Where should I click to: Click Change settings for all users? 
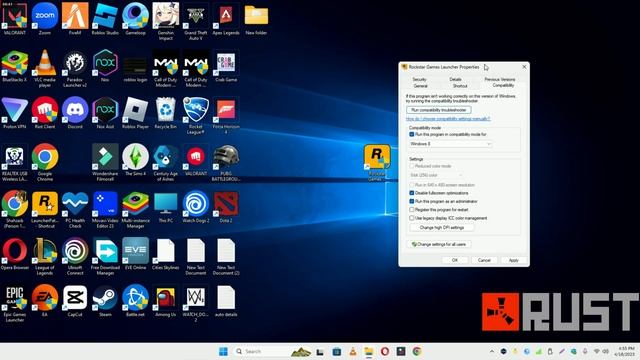(x=439, y=244)
